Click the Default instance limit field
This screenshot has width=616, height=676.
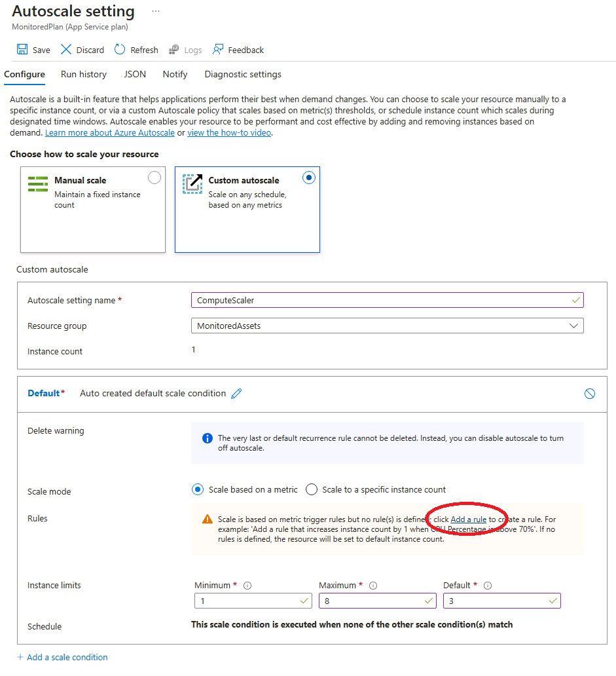pyautogui.click(x=502, y=601)
